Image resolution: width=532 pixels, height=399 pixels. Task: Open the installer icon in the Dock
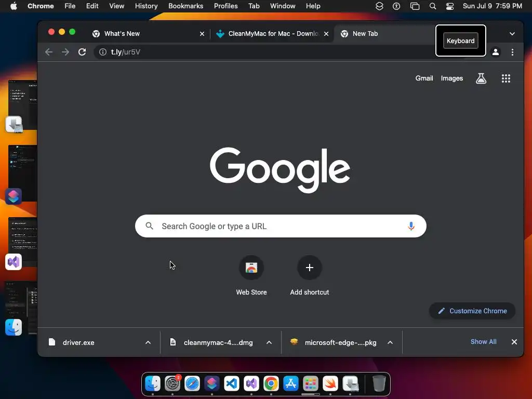coord(351,383)
